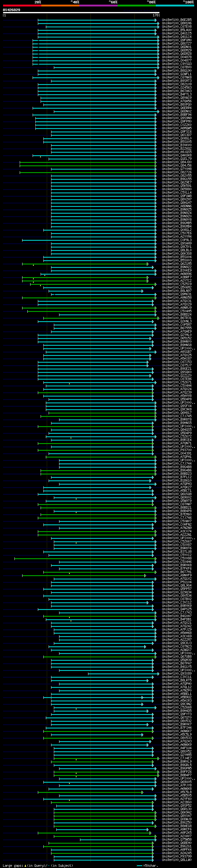This screenshot has width=197, height=868.
Task: Click label UniRef100_Q84J56
Action: (x=177, y=165)
